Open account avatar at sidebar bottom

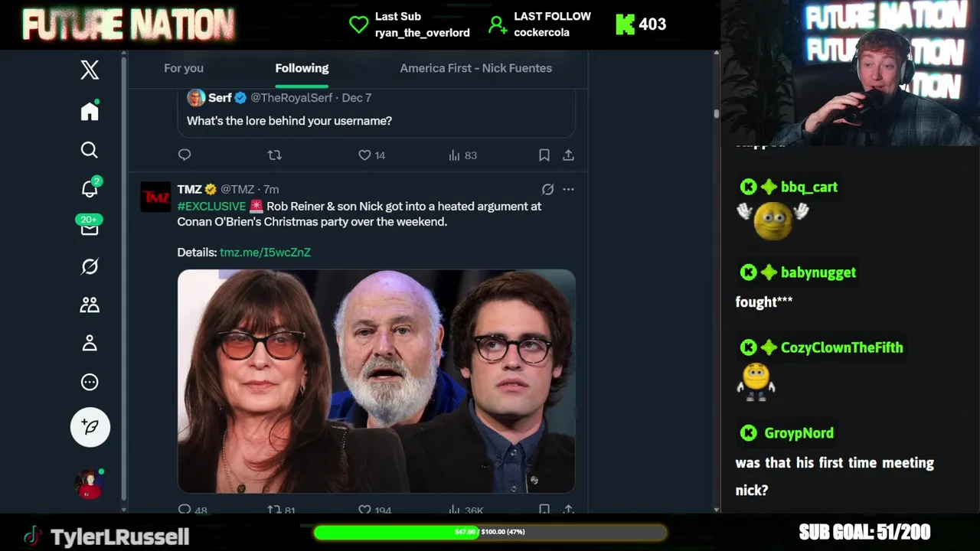click(89, 484)
